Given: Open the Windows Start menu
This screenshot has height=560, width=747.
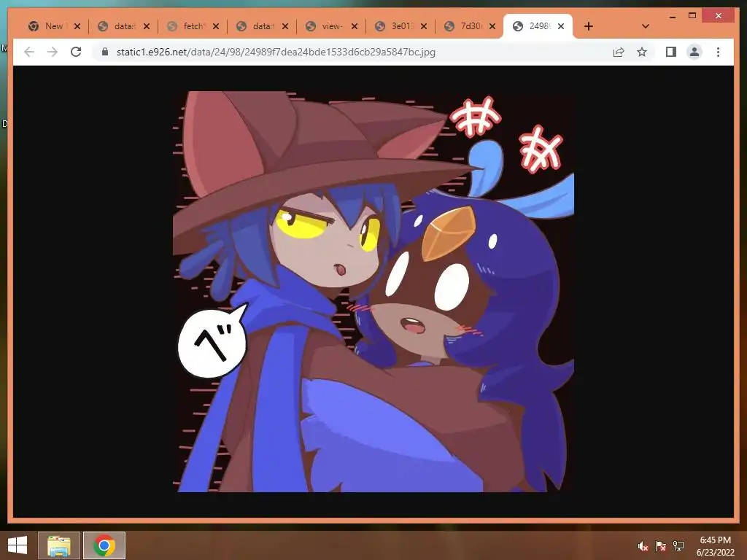Looking at the screenshot, I should click(x=18, y=545).
